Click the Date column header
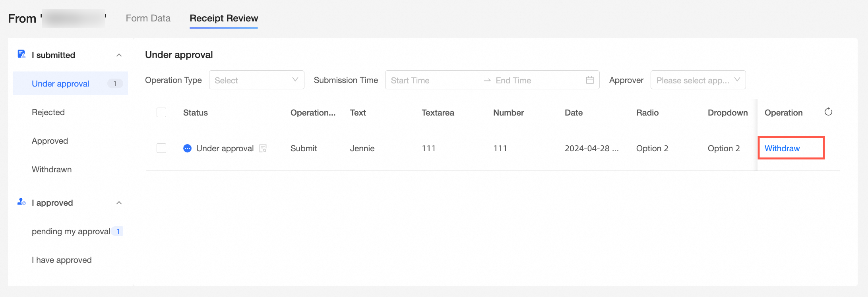 pos(573,113)
